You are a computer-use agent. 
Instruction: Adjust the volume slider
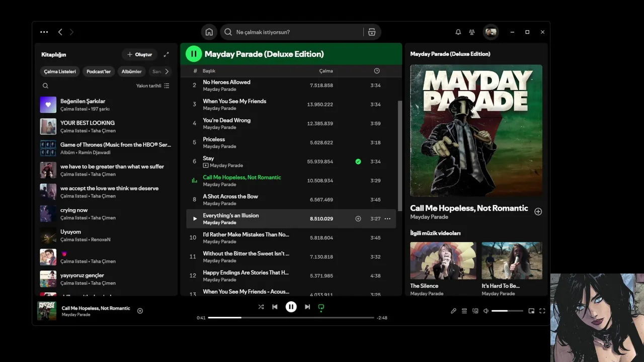[x=507, y=311]
